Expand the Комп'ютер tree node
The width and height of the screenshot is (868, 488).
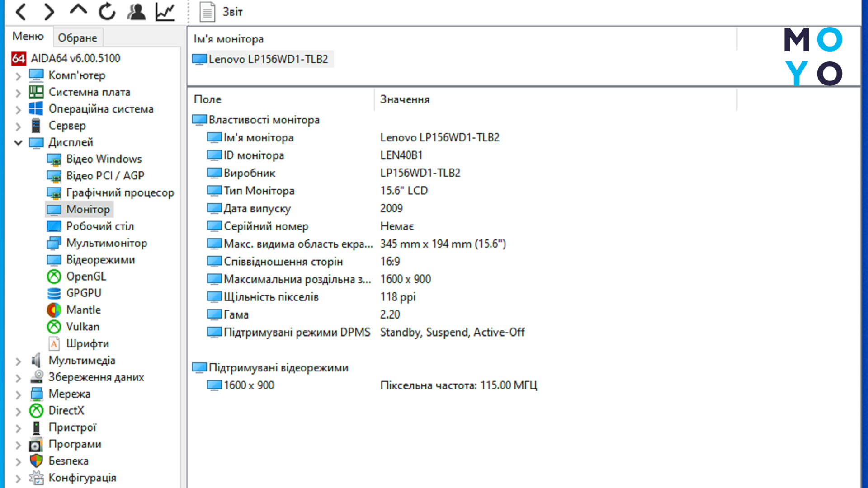tap(18, 76)
